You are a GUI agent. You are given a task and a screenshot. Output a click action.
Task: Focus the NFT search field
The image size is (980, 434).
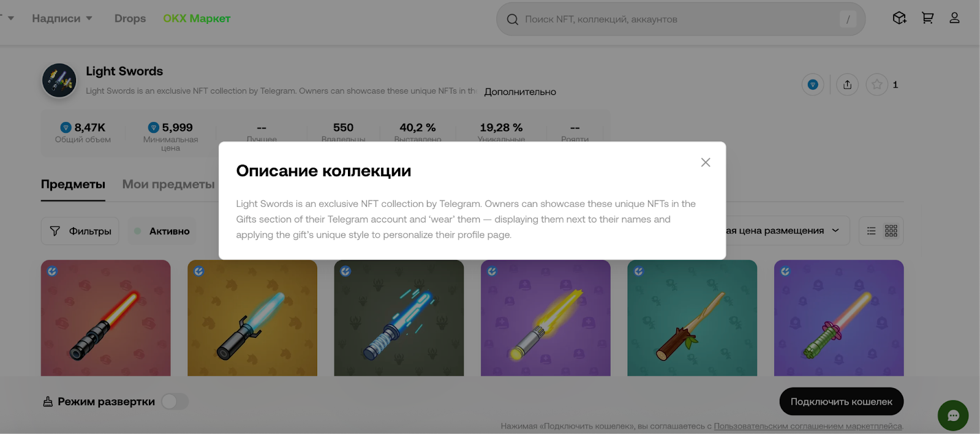pos(680,19)
